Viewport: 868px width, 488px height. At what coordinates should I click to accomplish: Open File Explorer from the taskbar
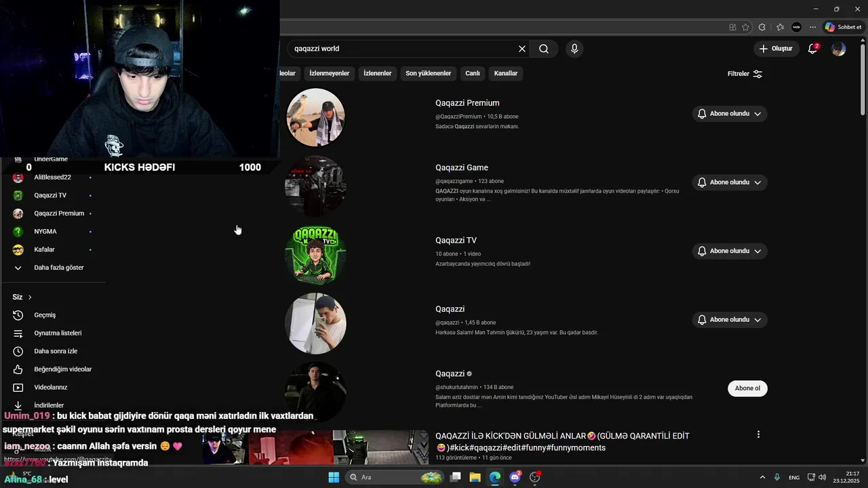pyautogui.click(x=475, y=477)
